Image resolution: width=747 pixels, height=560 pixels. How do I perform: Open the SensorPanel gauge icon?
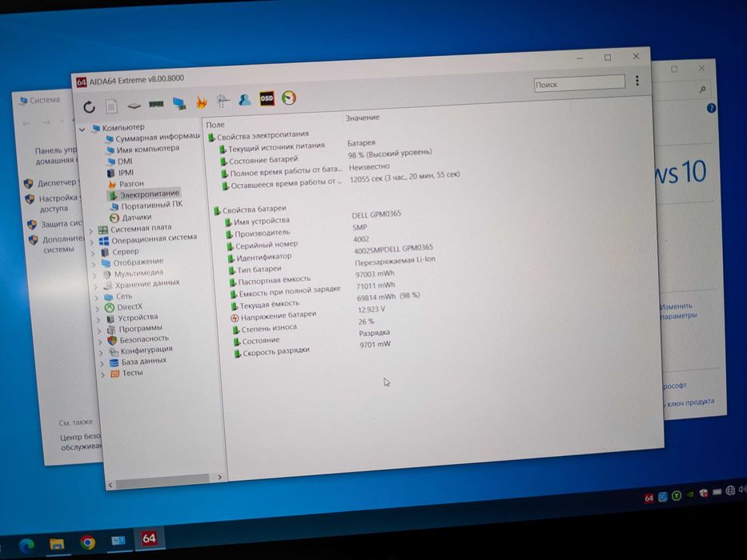[289, 98]
